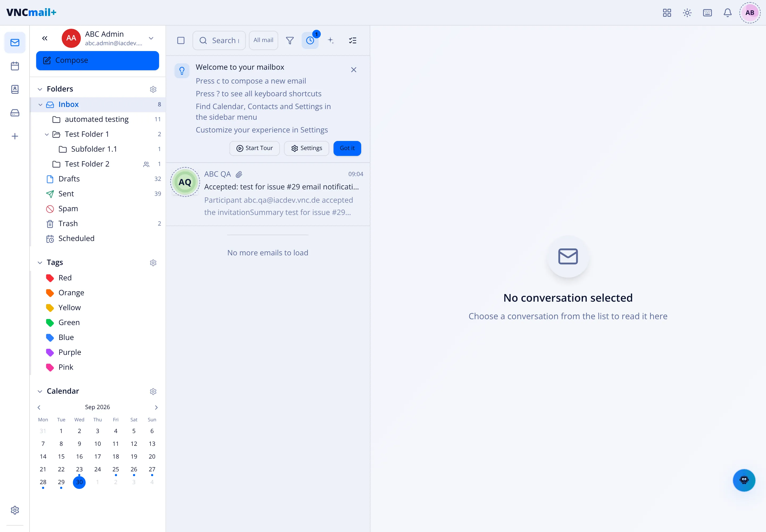Image resolution: width=766 pixels, height=532 pixels.
Task: Click the plus icon in sidebar
Action: pyautogui.click(x=15, y=136)
